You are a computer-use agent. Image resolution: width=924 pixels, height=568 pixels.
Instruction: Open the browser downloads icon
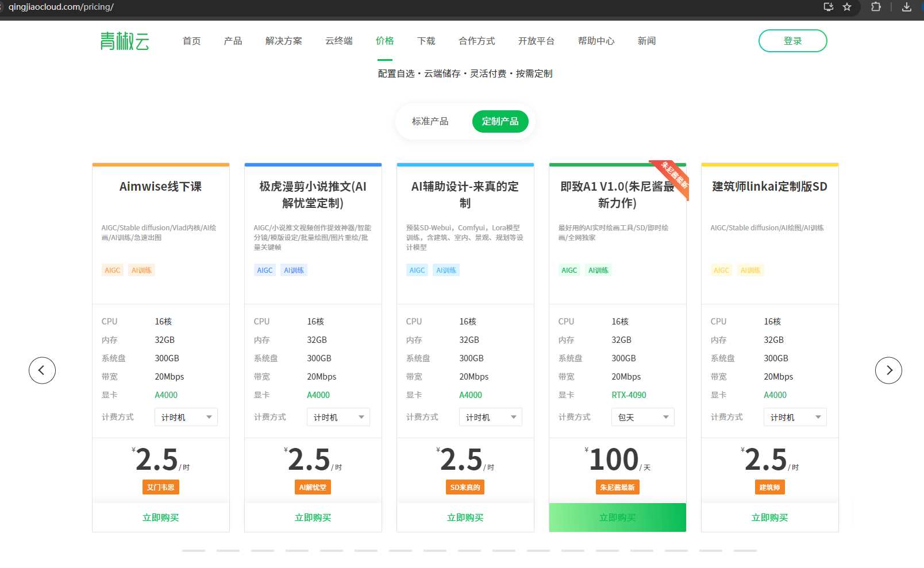[x=907, y=7]
